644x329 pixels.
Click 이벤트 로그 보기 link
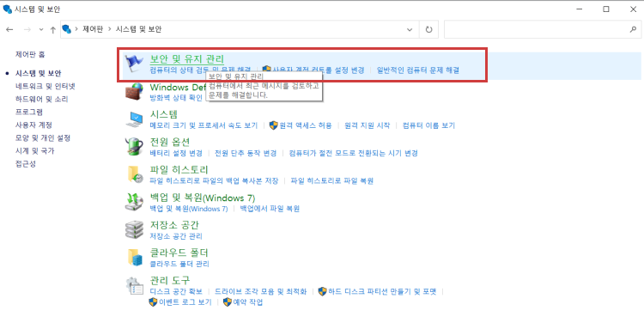pos(185,302)
